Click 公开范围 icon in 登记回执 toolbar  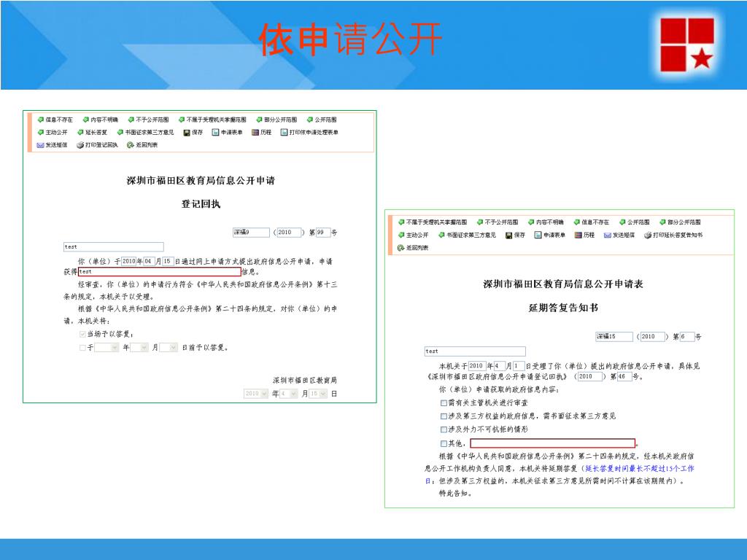coord(310,120)
